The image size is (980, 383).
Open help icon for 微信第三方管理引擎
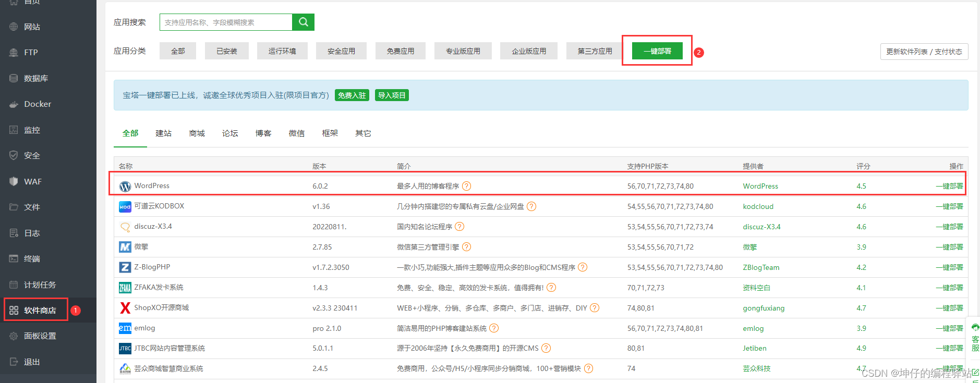467,247
